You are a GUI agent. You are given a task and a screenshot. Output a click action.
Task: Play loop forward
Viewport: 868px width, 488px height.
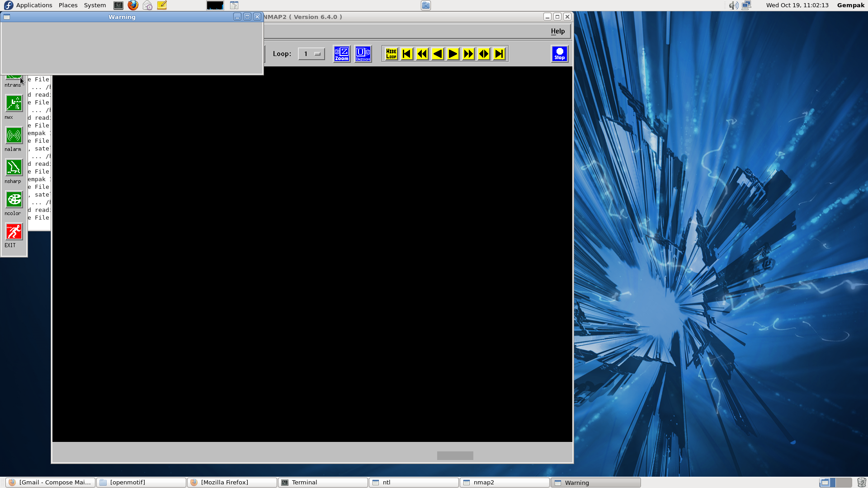[x=468, y=54]
